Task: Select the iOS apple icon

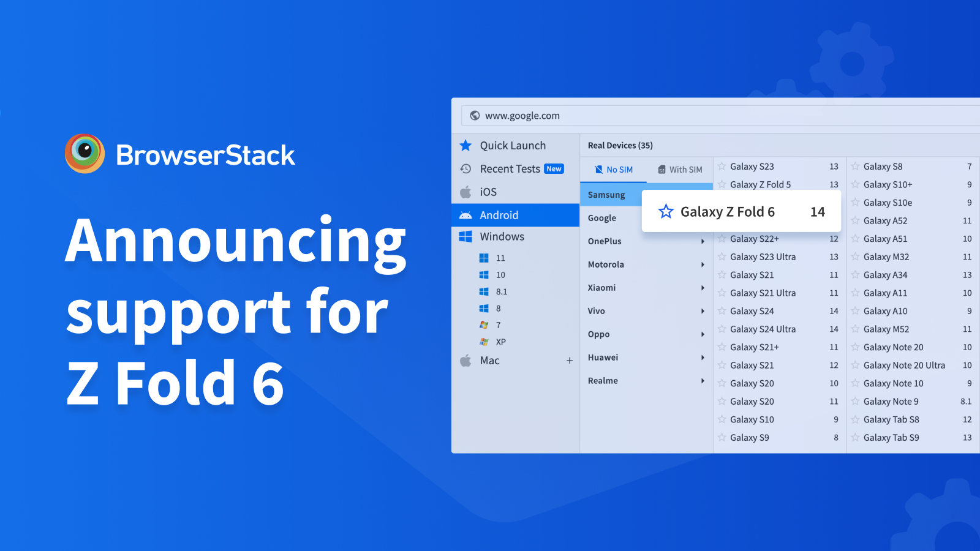Action: 466,192
